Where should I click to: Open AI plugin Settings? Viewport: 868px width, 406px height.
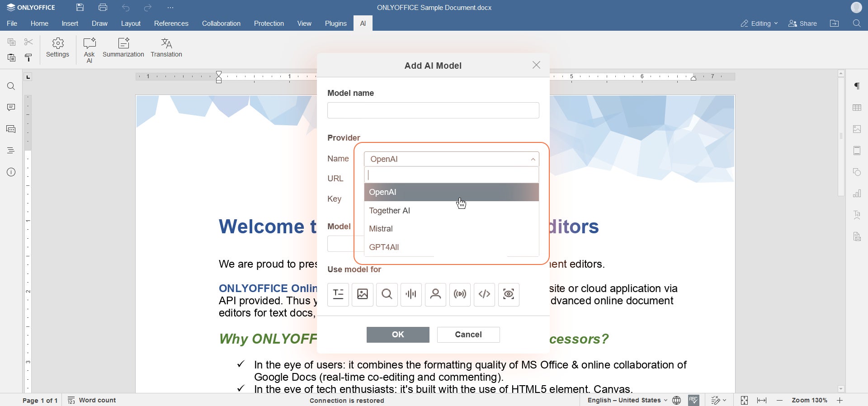tap(58, 48)
